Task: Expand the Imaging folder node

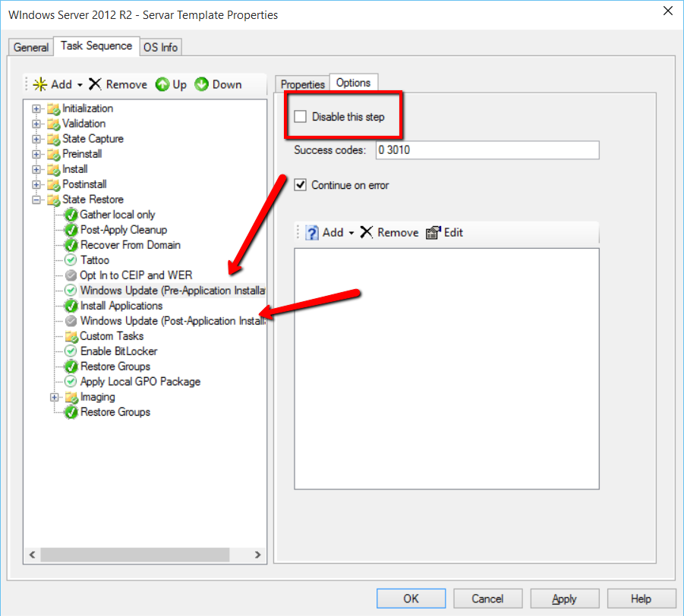Action: tap(55, 397)
